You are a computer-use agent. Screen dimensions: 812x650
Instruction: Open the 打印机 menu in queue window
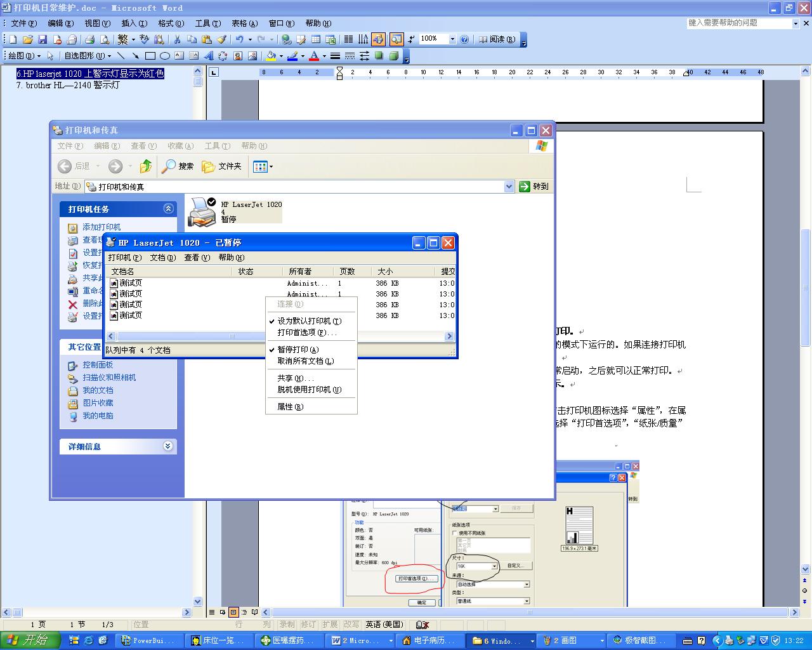[x=124, y=258]
